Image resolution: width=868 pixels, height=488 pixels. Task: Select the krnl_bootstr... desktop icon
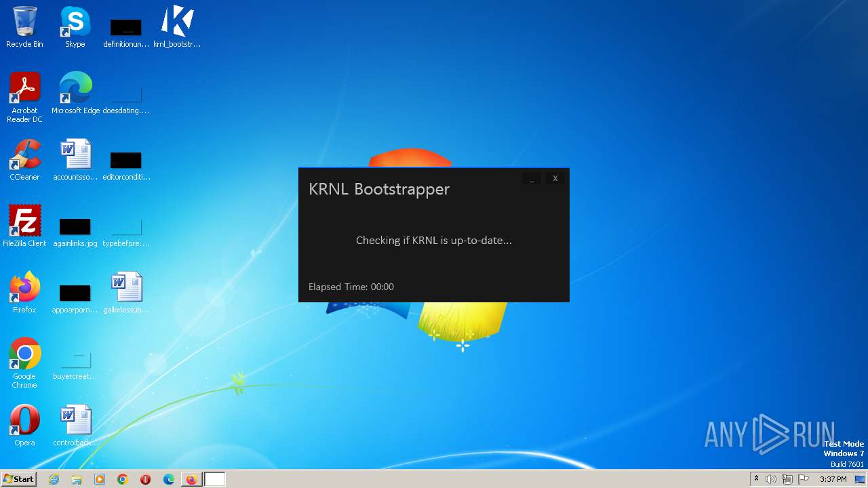pyautogui.click(x=177, y=27)
